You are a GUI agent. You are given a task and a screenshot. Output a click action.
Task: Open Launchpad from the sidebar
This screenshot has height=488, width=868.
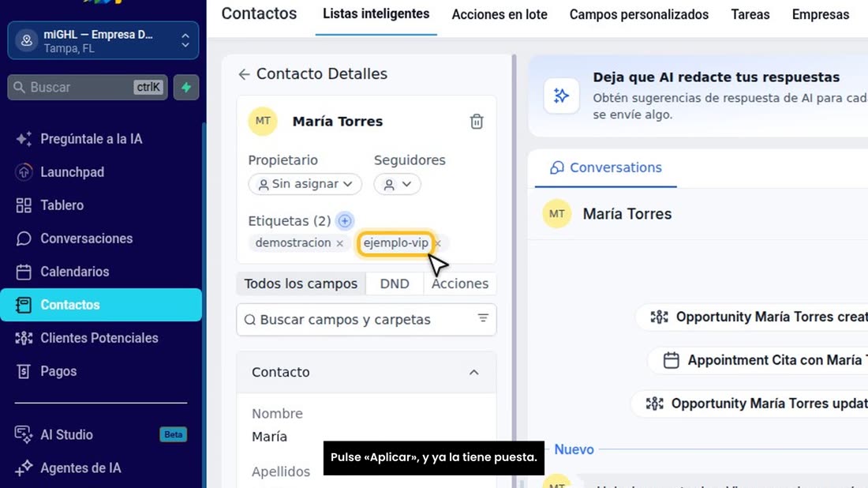click(x=72, y=172)
